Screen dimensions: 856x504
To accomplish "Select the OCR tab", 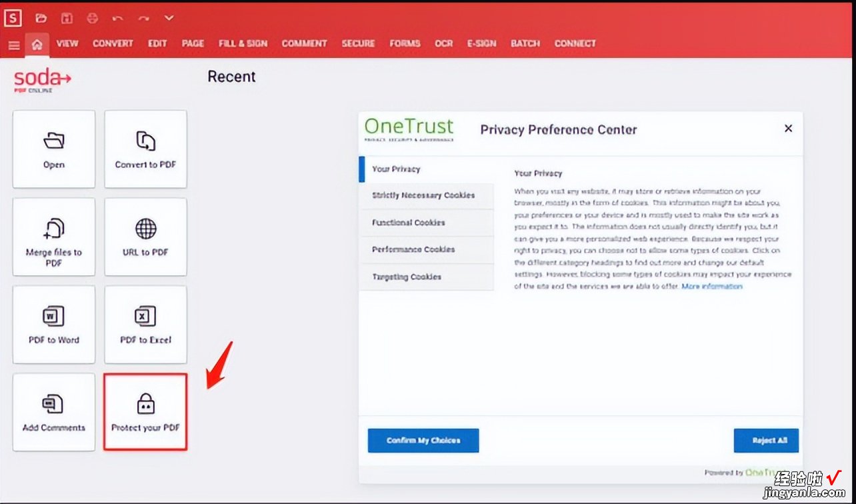I will coord(443,43).
